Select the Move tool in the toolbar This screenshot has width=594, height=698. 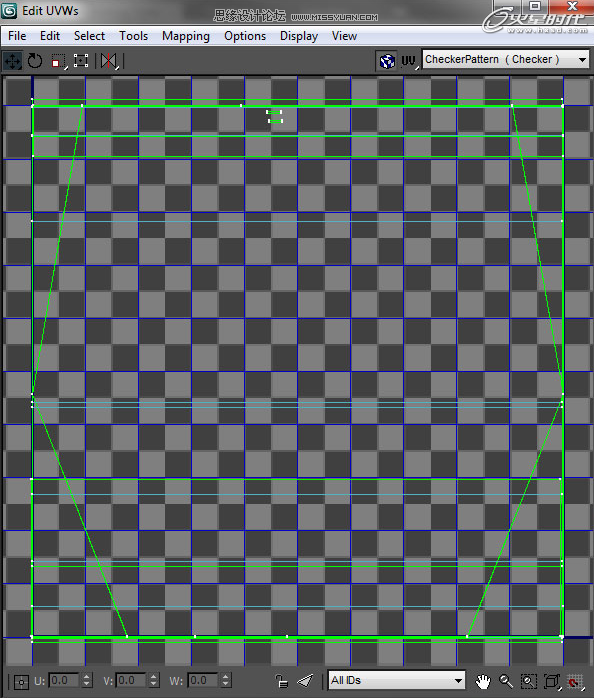(x=12, y=61)
